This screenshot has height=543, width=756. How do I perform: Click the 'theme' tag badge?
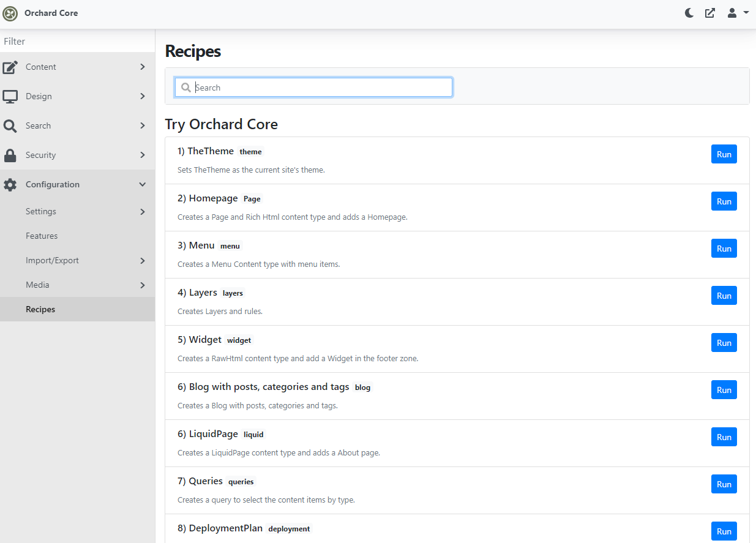250,152
